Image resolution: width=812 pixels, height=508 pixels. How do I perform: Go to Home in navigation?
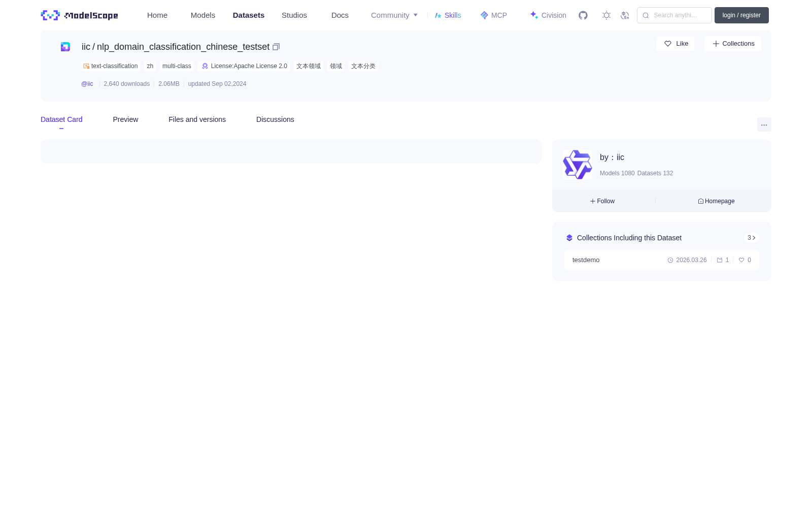157,15
